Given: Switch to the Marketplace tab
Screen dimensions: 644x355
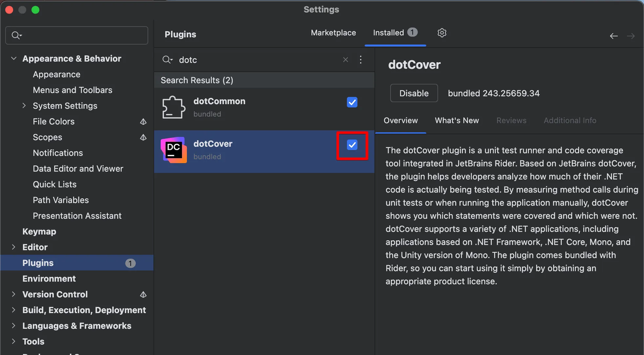Looking at the screenshot, I should click(x=333, y=33).
